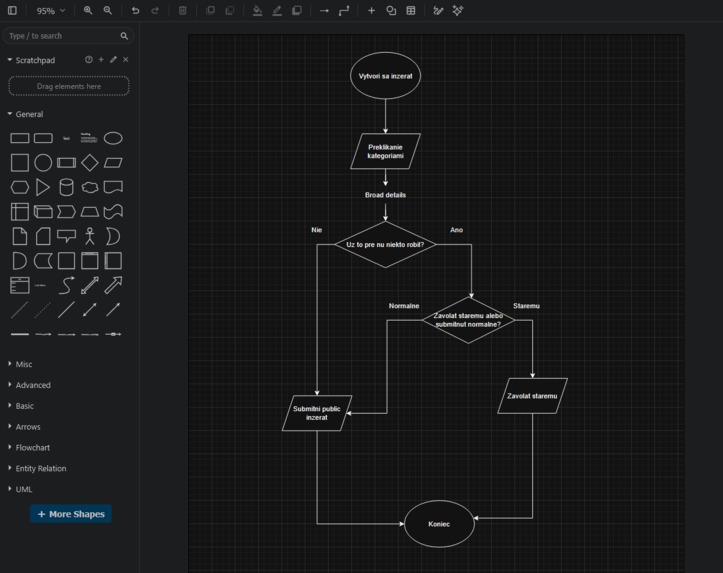Select the freehand drawing tool
Viewport: 723px width, 573px height.
(438, 10)
